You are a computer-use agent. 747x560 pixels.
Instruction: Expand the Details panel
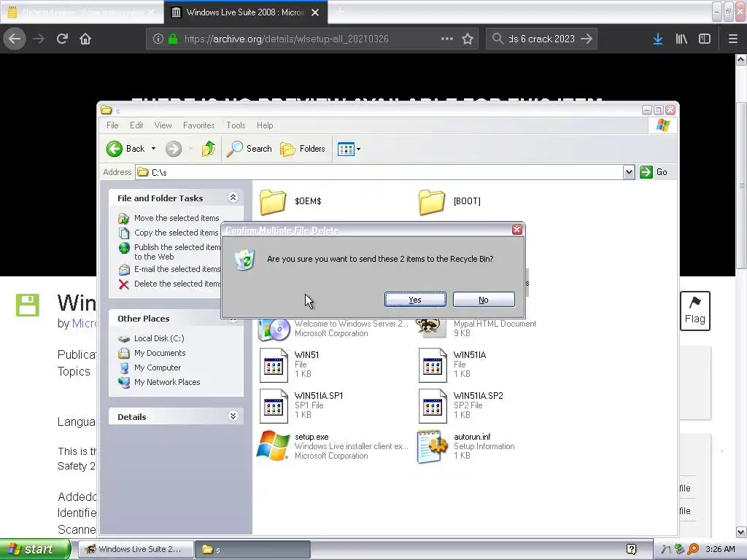[233, 416]
